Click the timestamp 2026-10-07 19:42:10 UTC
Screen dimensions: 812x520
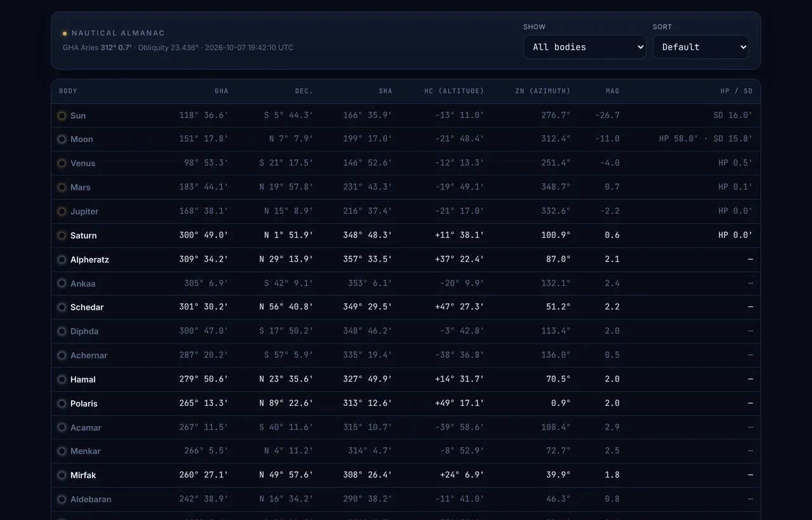249,48
